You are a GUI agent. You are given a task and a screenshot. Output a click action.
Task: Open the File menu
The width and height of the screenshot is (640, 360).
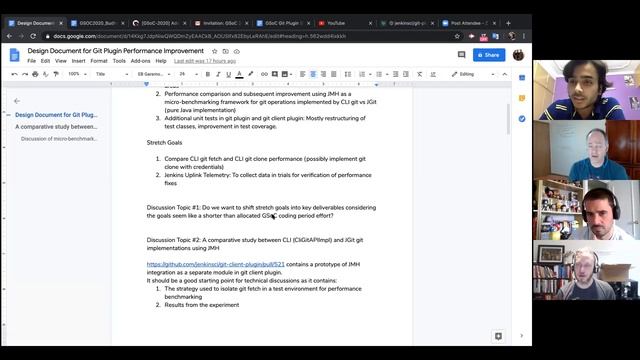31,61
